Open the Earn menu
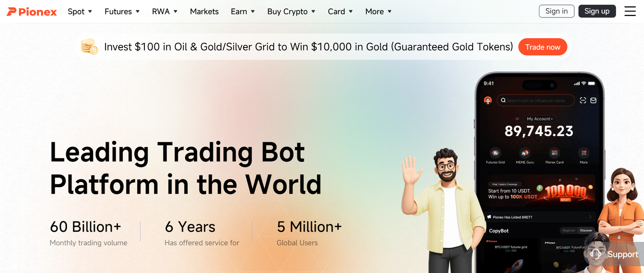 click(x=243, y=12)
